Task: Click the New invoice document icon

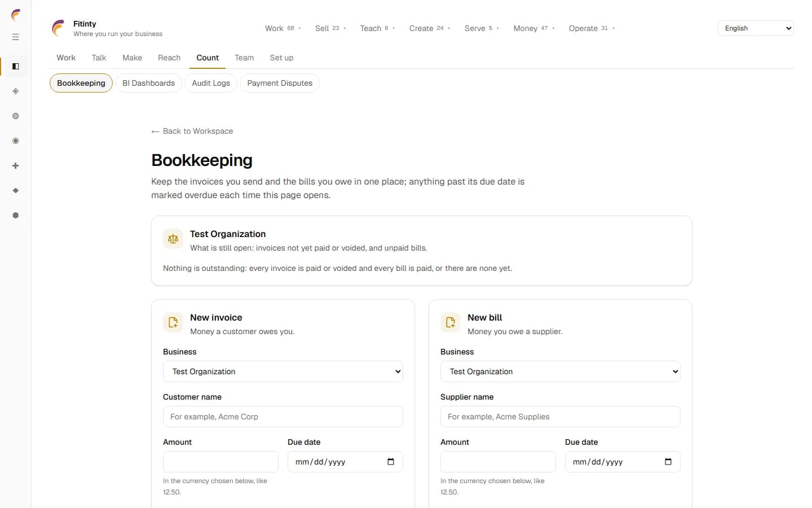Action: pyautogui.click(x=173, y=322)
